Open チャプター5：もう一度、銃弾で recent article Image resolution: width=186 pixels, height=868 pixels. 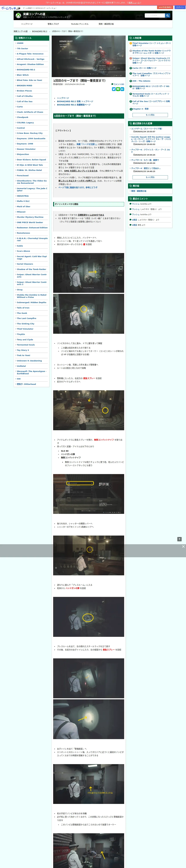click(x=145, y=160)
